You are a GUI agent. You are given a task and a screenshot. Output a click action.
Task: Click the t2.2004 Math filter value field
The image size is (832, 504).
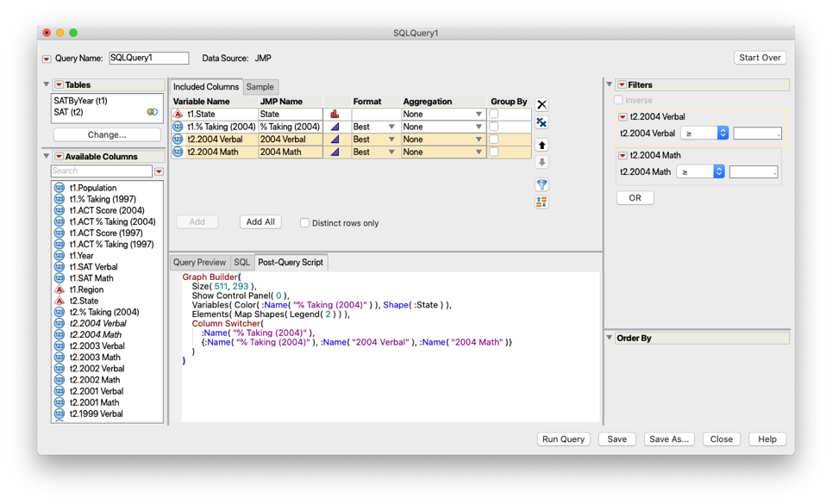click(754, 172)
